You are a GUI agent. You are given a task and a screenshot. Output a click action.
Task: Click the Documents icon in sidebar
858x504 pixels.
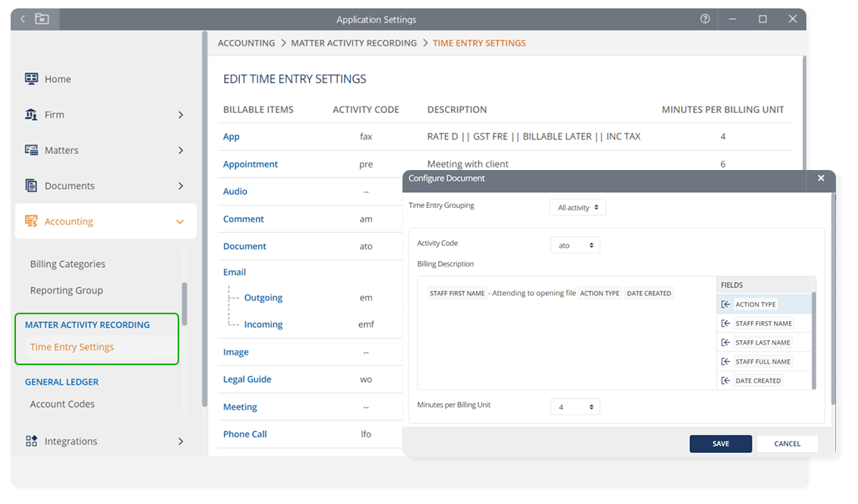tap(31, 186)
